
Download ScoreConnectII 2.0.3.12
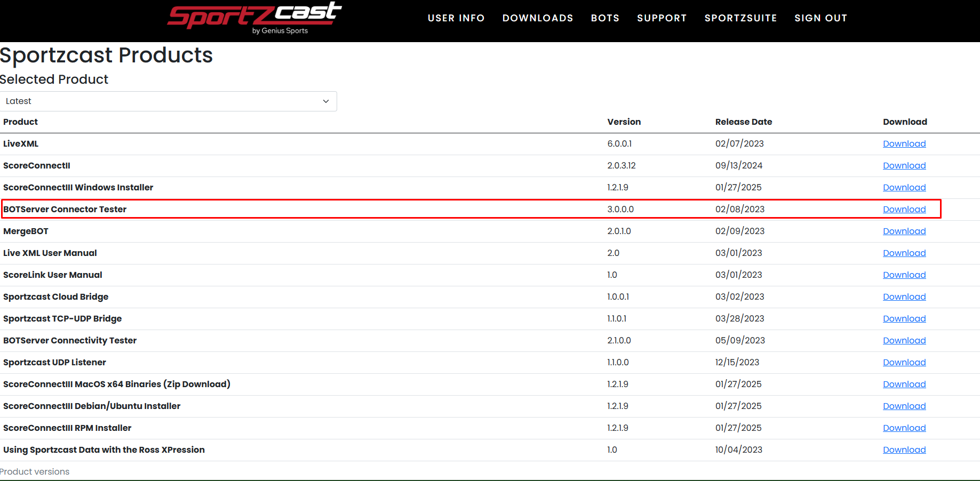tap(904, 165)
